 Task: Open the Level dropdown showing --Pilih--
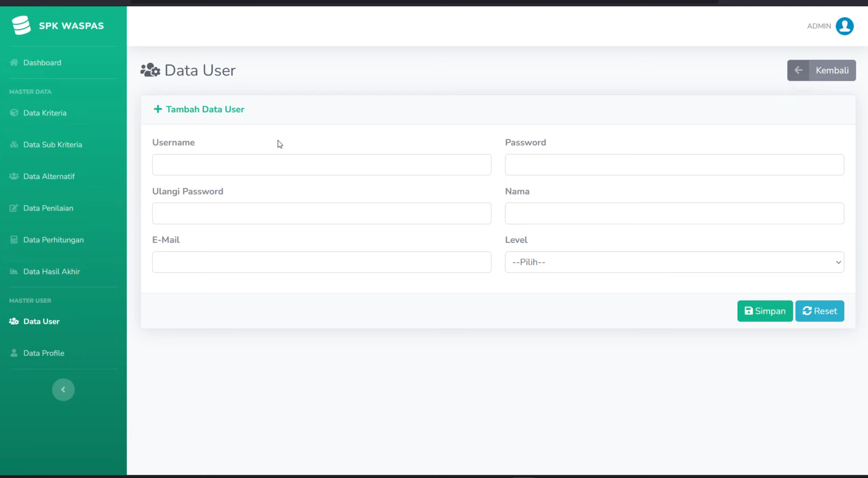(675, 262)
